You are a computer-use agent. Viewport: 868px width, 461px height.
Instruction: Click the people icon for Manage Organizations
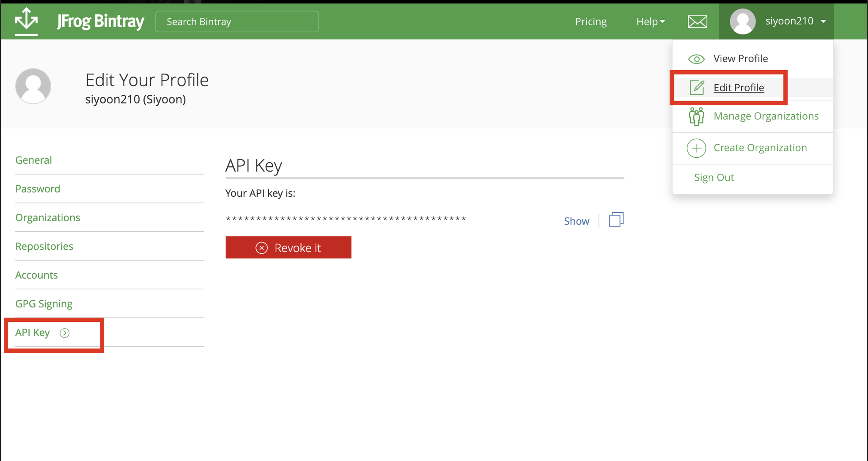pyautogui.click(x=696, y=116)
